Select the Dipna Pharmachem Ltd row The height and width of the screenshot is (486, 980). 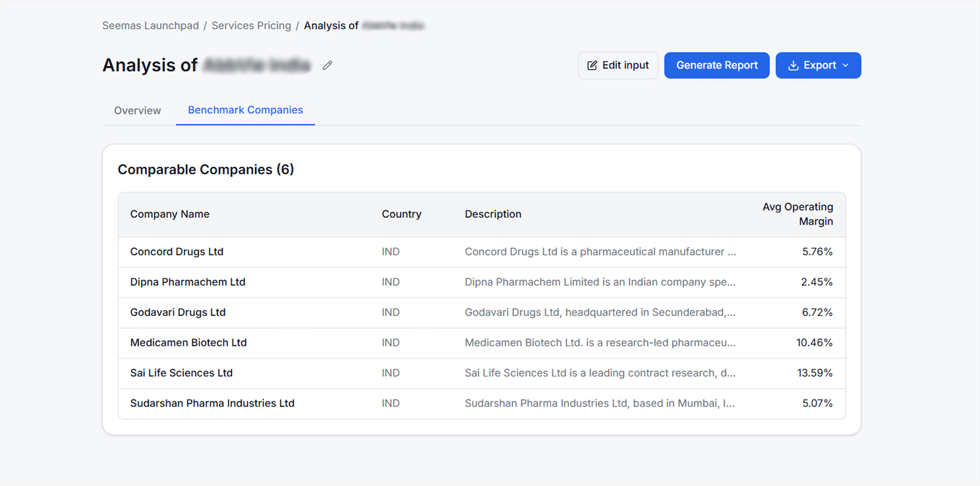click(x=482, y=282)
